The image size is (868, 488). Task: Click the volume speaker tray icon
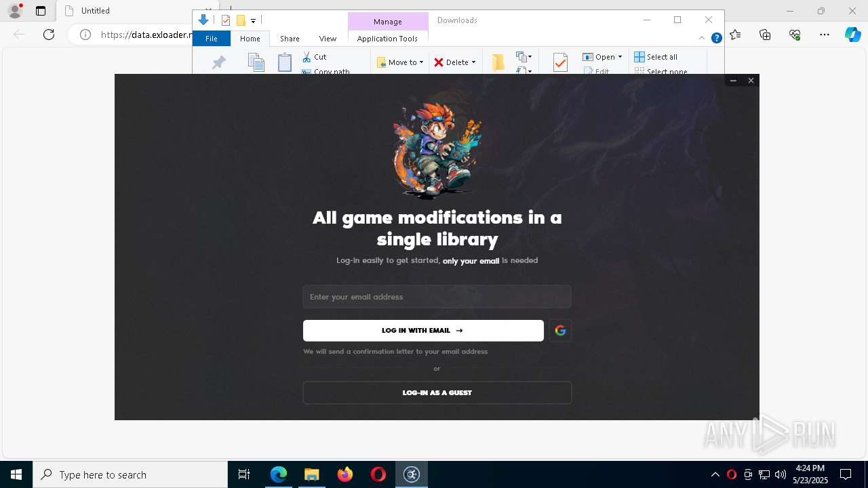coord(781,474)
